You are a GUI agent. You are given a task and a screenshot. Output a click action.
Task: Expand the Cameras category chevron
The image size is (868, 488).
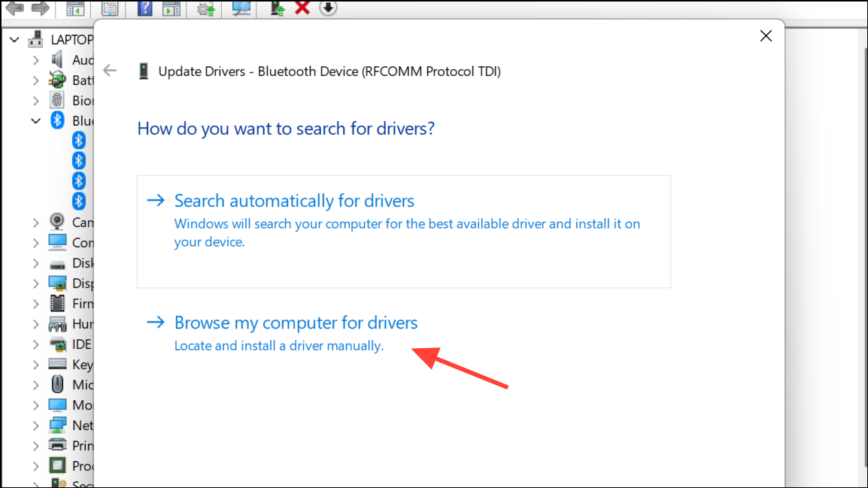[35, 223]
